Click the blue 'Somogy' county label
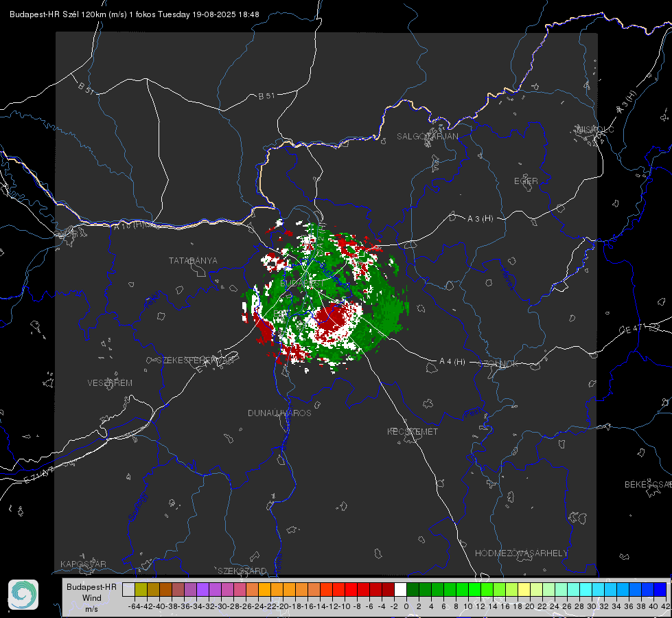Image resolution: width=672 pixels, height=618 pixels. pyautogui.click(x=137, y=507)
